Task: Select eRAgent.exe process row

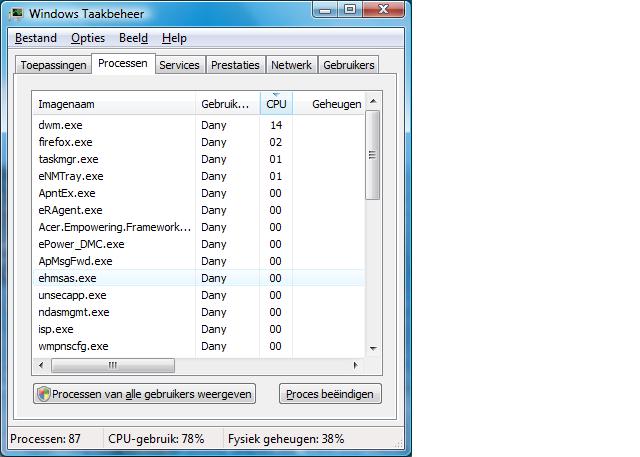Action: point(198,210)
